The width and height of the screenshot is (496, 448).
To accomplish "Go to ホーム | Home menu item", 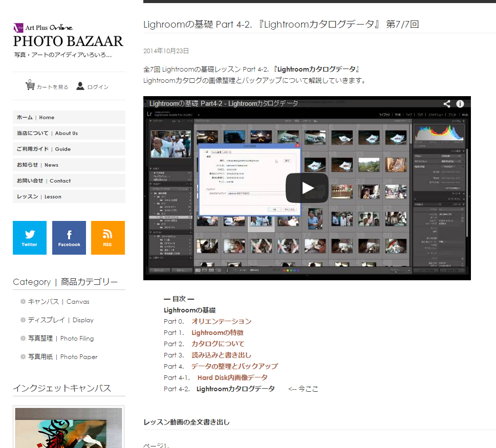I will click(x=69, y=117).
